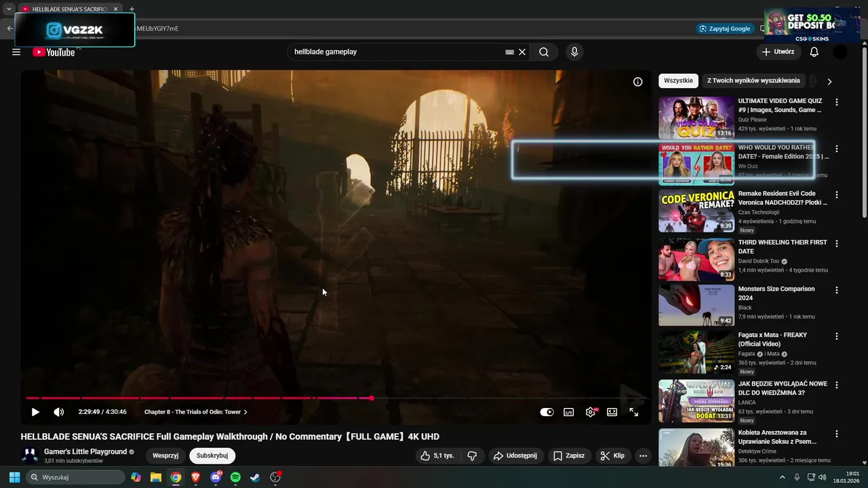The height and width of the screenshot is (488, 868).
Task: Toggle the autoplay switch in player controls
Action: tap(547, 412)
